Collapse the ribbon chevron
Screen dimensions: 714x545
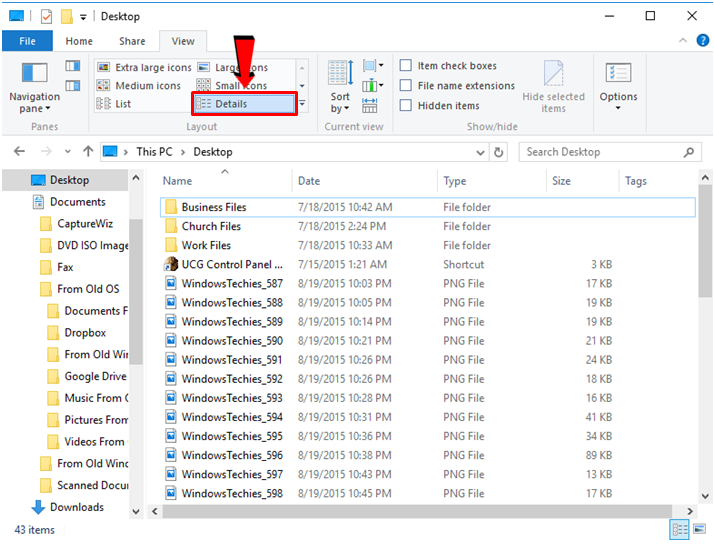pos(683,41)
